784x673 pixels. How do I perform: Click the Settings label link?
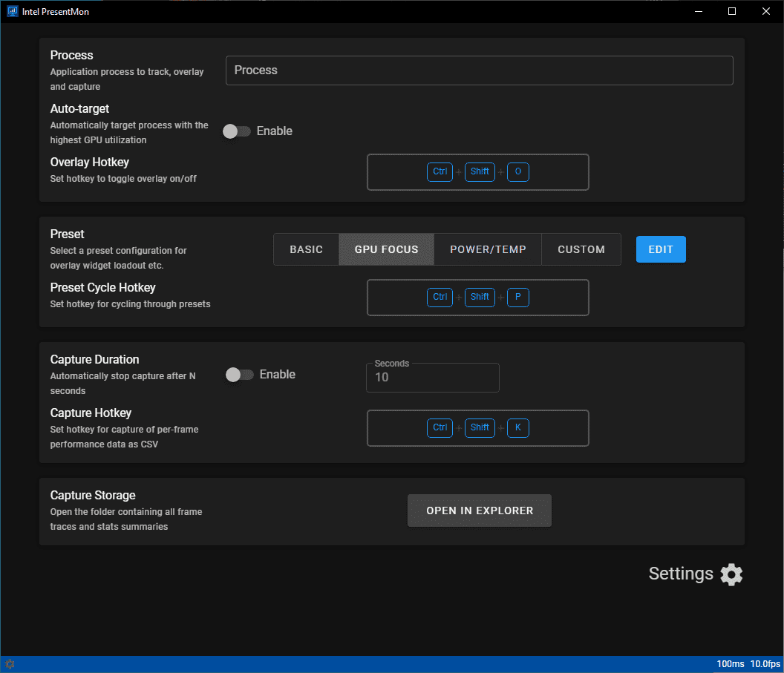coord(681,574)
